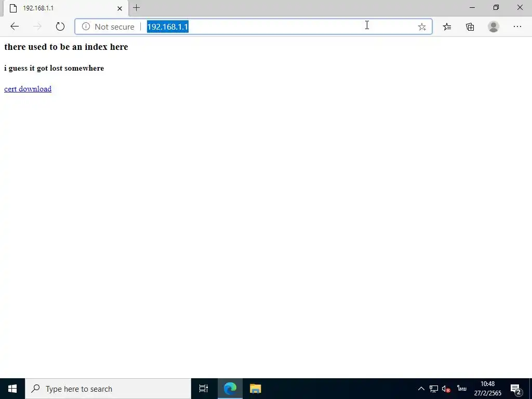This screenshot has width=532, height=399.
Task: Select the 192.168.1.1 tab
Action: point(66,8)
